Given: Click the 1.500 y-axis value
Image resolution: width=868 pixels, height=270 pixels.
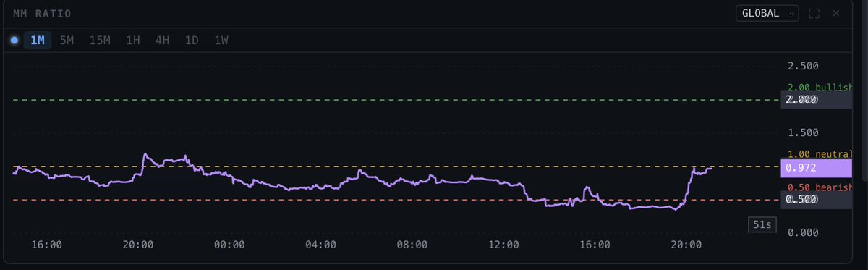Looking at the screenshot, I should [x=802, y=132].
